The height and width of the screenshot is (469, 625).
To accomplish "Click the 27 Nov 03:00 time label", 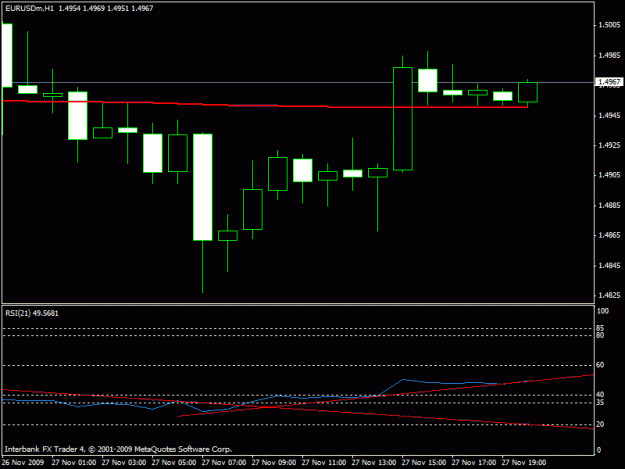I will (x=124, y=462).
